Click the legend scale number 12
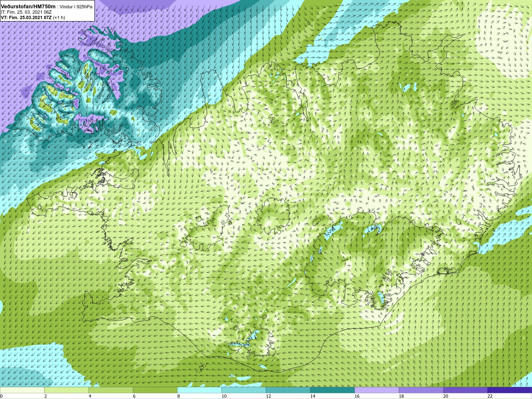Screen dimensions: 532x399 click(268, 397)
